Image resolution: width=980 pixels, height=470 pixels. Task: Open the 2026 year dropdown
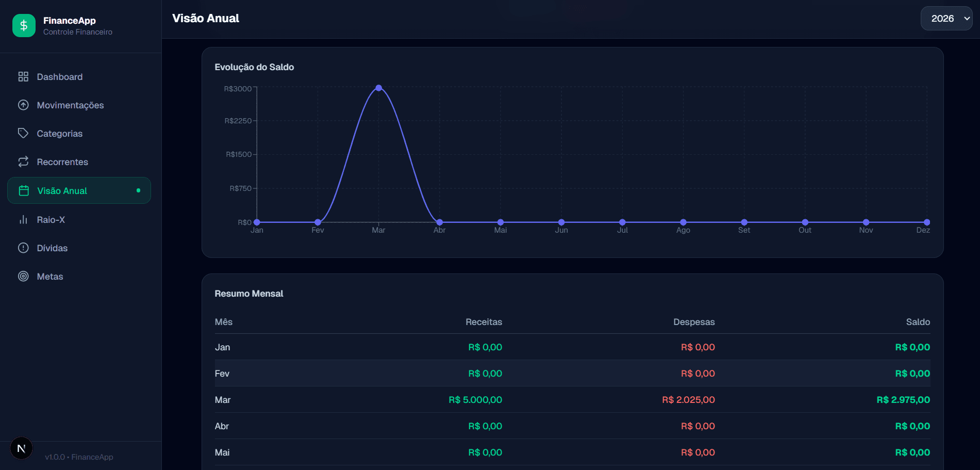[x=946, y=19]
